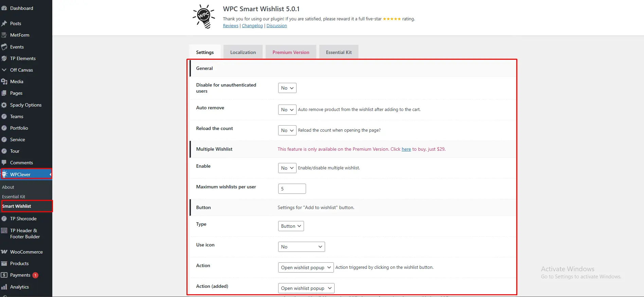
Task: Open the Action (added) dropdown
Action: click(306, 288)
